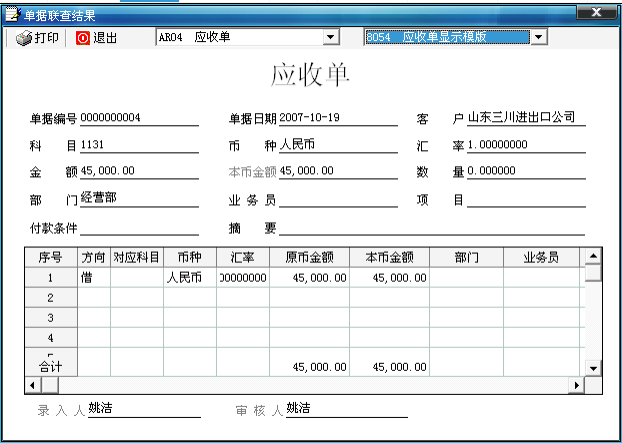This screenshot has width=622, height=443.
Task: Select row header 3 in the table
Action: pyautogui.click(x=51, y=318)
